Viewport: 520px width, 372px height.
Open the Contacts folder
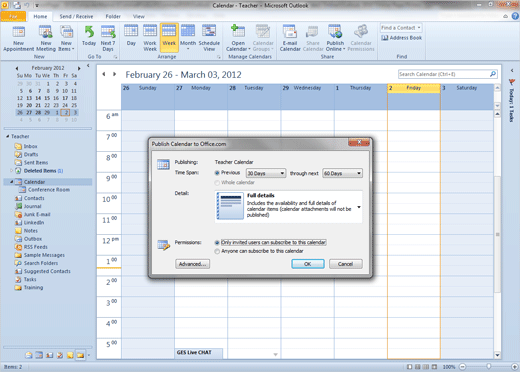click(x=34, y=198)
